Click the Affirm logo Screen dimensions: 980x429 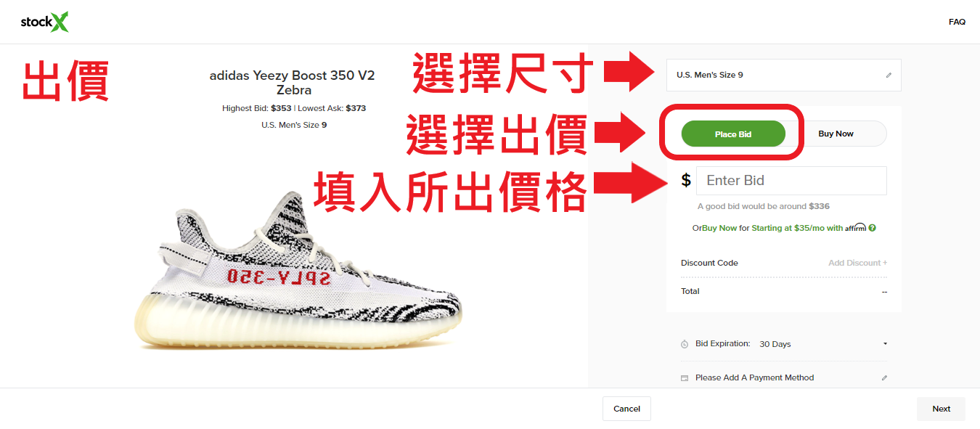(856, 227)
